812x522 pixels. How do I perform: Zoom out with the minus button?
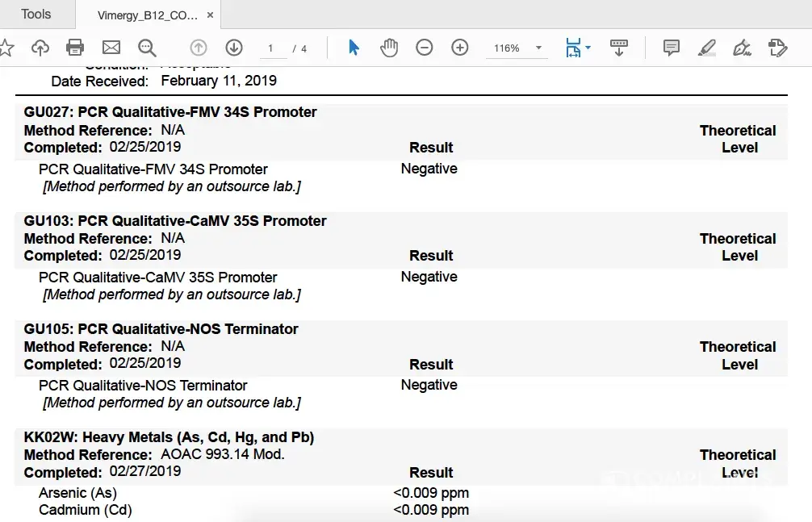tap(425, 48)
